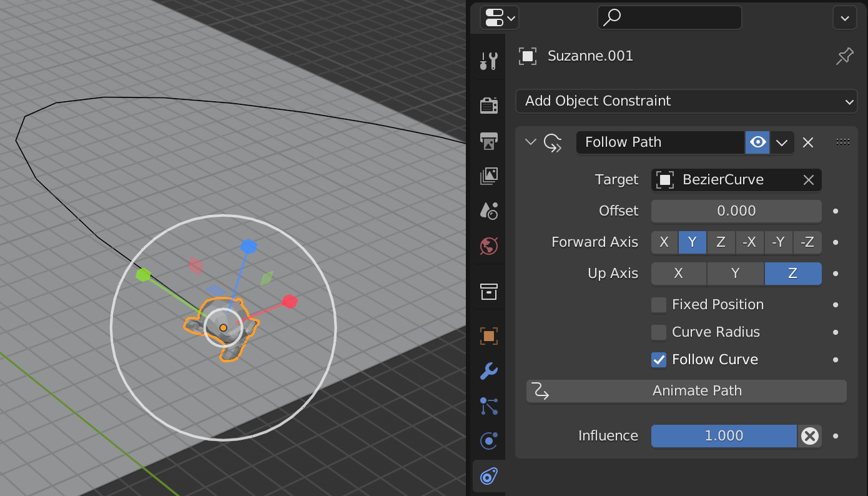Set Forward Axis to -Z
The image size is (868, 496).
[x=807, y=242]
